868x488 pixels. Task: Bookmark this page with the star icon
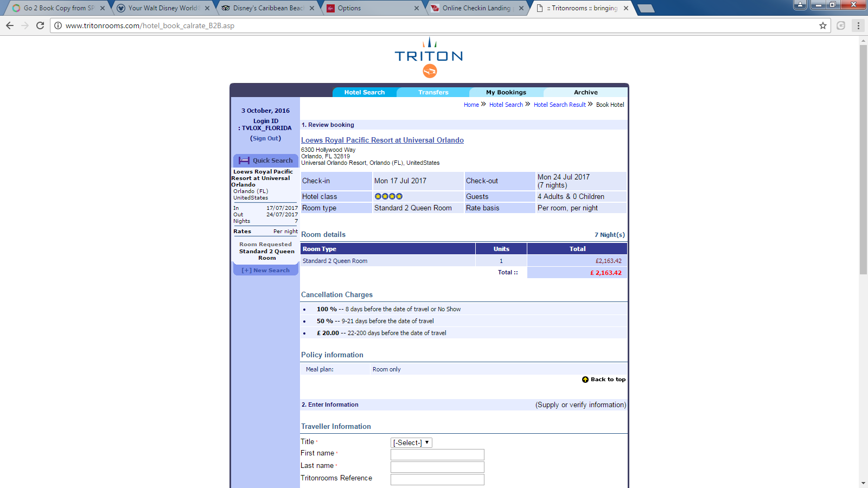(x=823, y=25)
